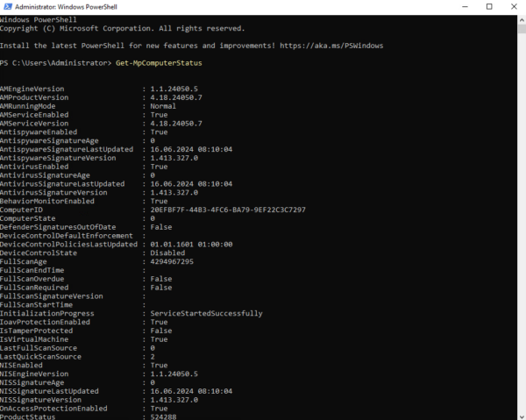Click the value ServiceStartedSuccessfully

tap(206, 314)
